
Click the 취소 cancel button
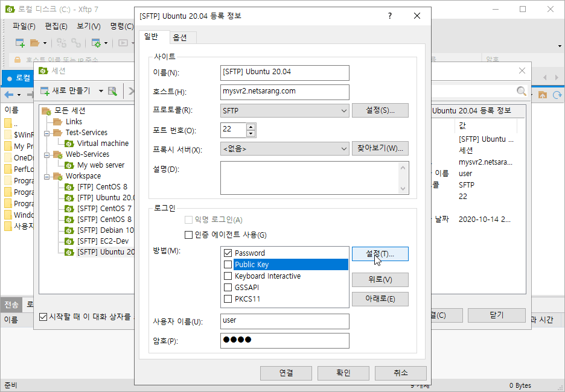(x=401, y=373)
